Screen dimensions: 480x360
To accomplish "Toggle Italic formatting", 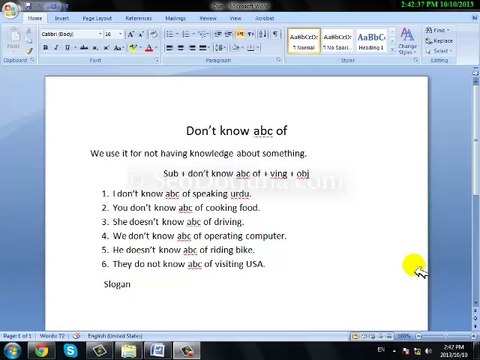I will [56, 48].
